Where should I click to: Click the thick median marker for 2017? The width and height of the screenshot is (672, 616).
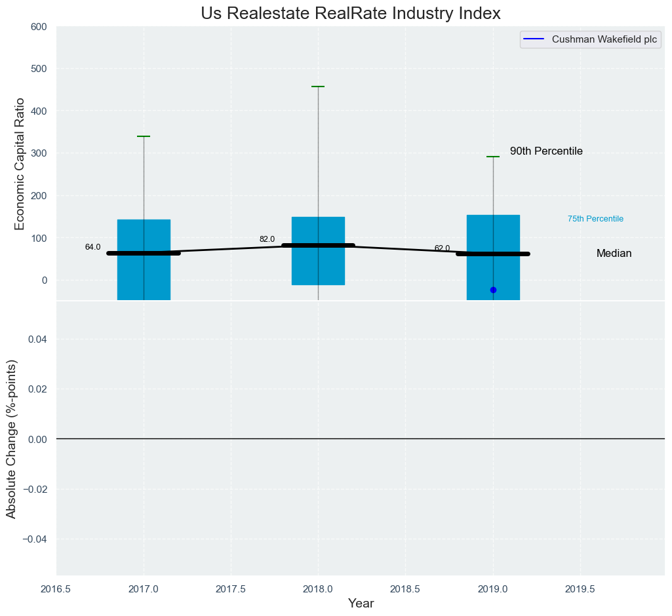click(x=144, y=253)
